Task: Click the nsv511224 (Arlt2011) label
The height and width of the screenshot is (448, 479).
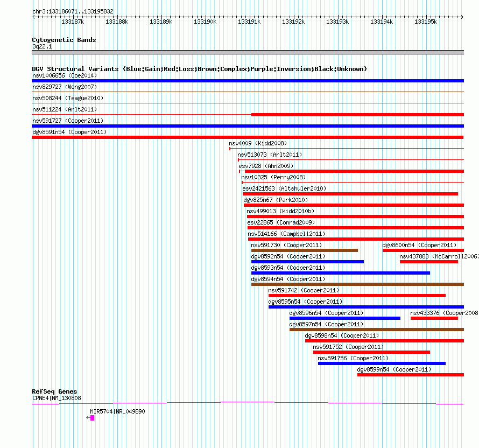Action: point(65,109)
